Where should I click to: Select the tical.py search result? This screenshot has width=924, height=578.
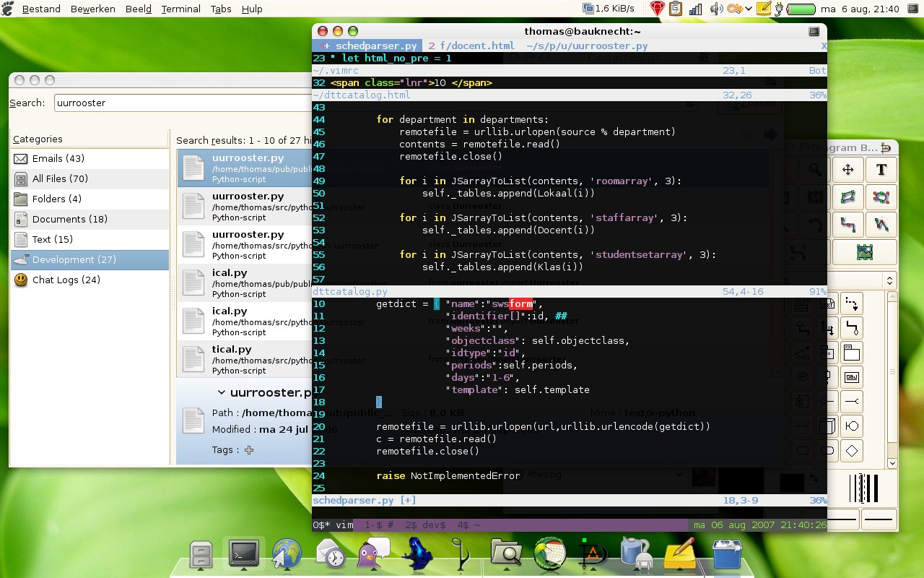(x=245, y=359)
